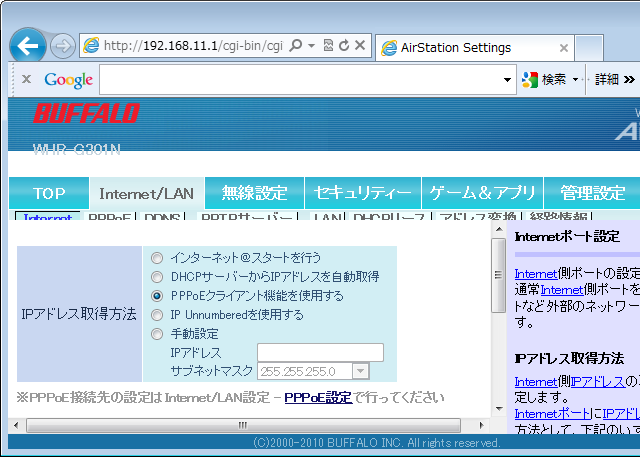Viewport: 640px width, 457px height.
Task: Go to the 管理設定 tab
Action: 593,193
